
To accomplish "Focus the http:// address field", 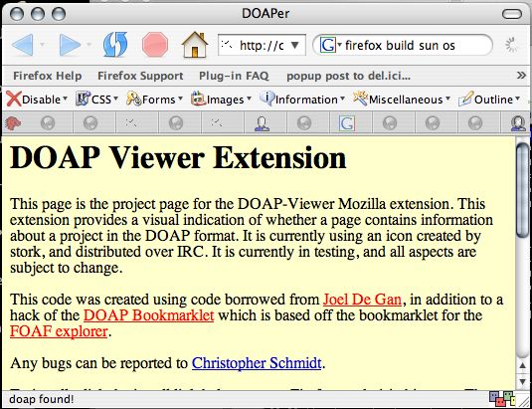I will tap(262, 45).
